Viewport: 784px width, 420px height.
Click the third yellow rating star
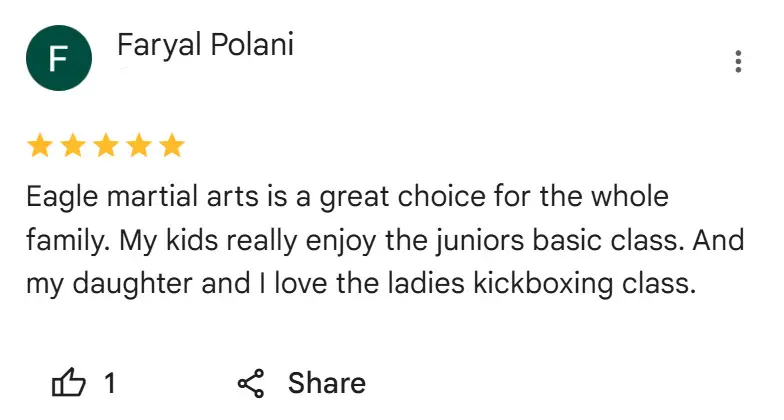[106, 146]
